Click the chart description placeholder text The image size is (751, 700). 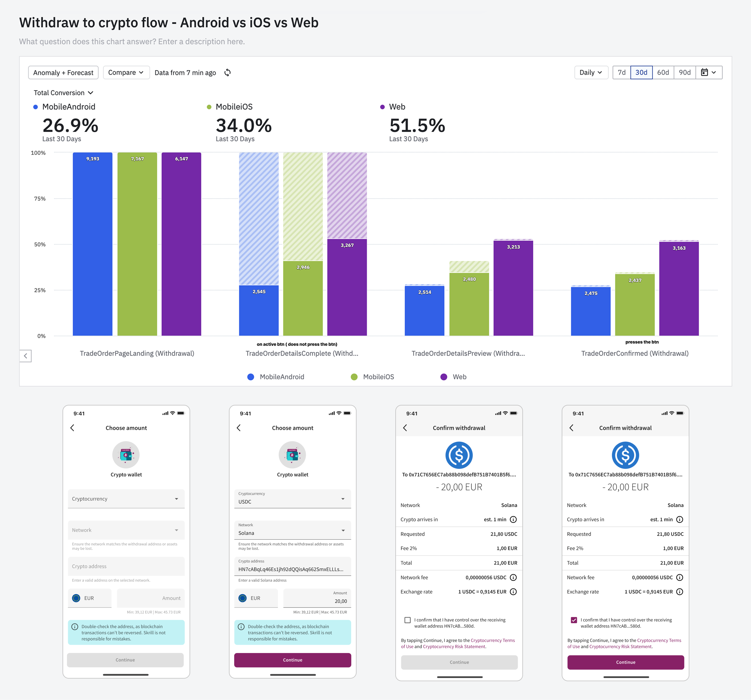[x=132, y=42]
